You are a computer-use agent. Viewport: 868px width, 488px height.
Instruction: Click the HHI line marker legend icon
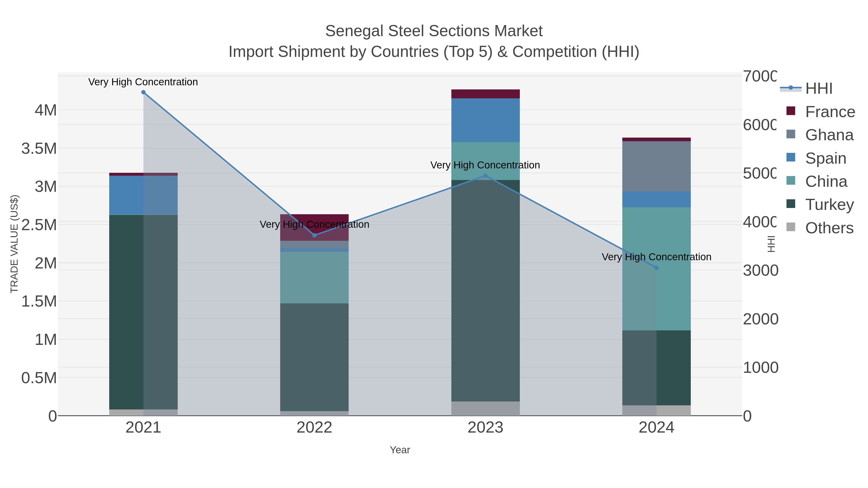click(x=791, y=88)
